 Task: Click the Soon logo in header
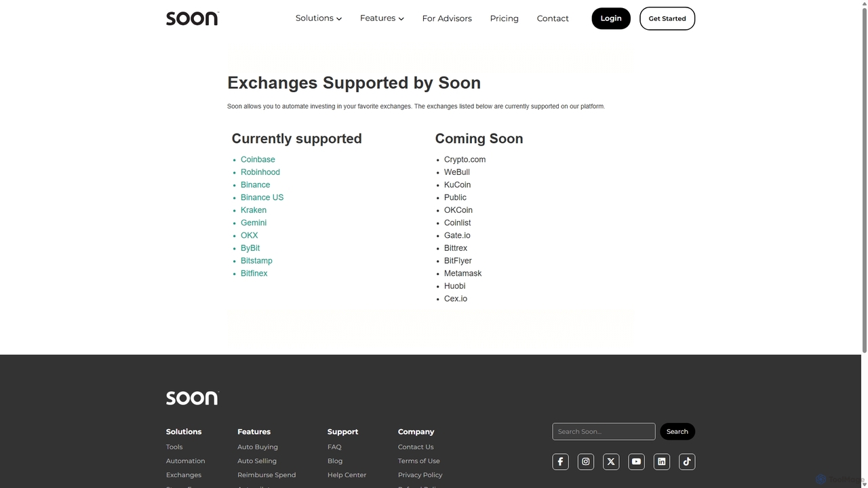point(193,18)
